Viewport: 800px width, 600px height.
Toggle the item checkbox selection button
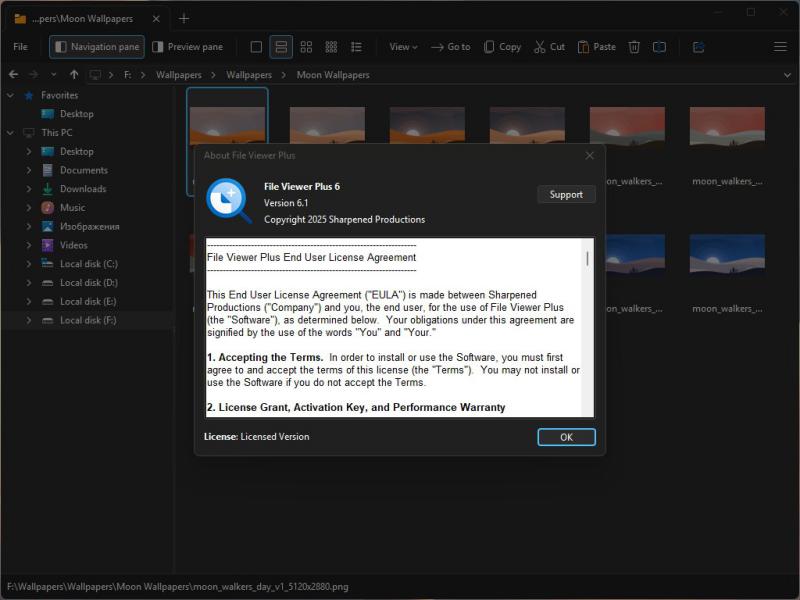pos(256,47)
